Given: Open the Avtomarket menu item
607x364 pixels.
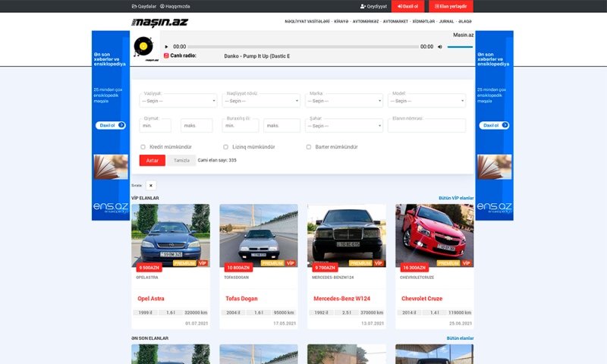Looking at the screenshot, I should pos(395,22).
